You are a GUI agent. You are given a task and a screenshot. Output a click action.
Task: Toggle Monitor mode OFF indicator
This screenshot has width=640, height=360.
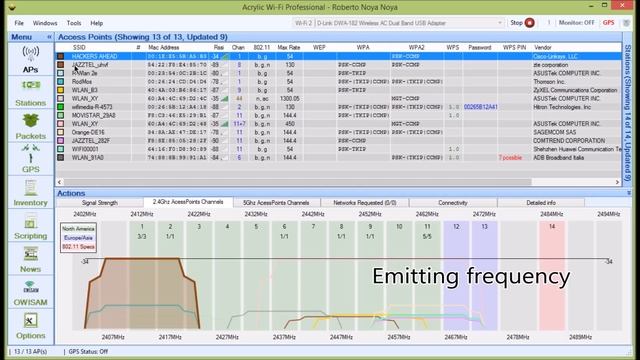click(576, 23)
